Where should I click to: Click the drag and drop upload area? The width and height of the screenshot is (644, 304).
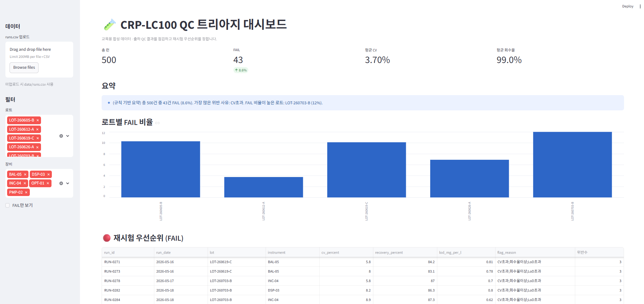39,59
